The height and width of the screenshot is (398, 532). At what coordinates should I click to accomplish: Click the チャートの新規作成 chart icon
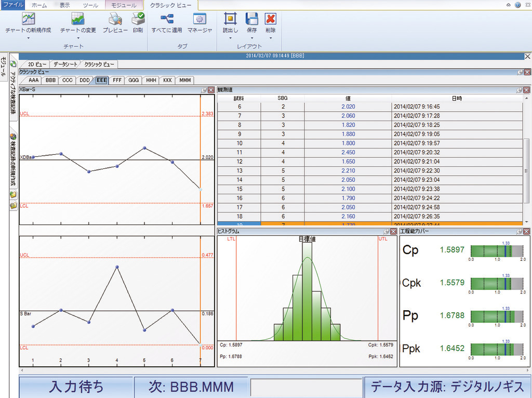(28, 19)
